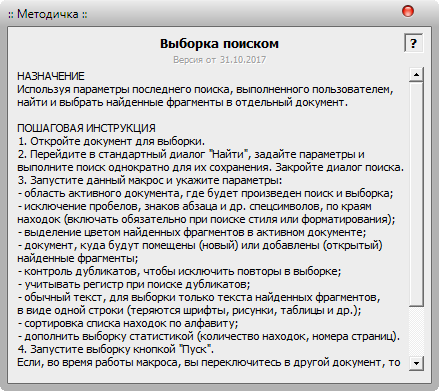This screenshot has width=439, height=391.
Task: Click the line "- обычный текст, для выборки"
Action: [x=199, y=297]
